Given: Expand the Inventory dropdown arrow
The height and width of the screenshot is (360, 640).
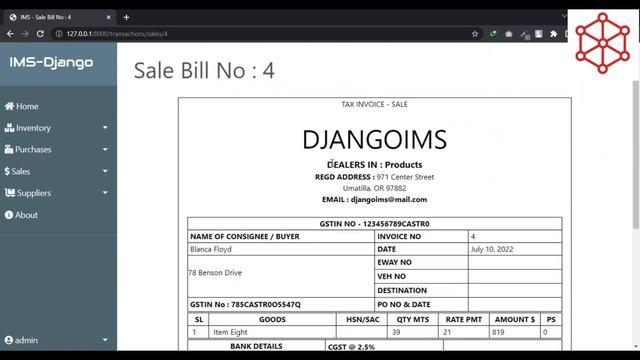Looking at the screenshot, I should pos(105,128).
